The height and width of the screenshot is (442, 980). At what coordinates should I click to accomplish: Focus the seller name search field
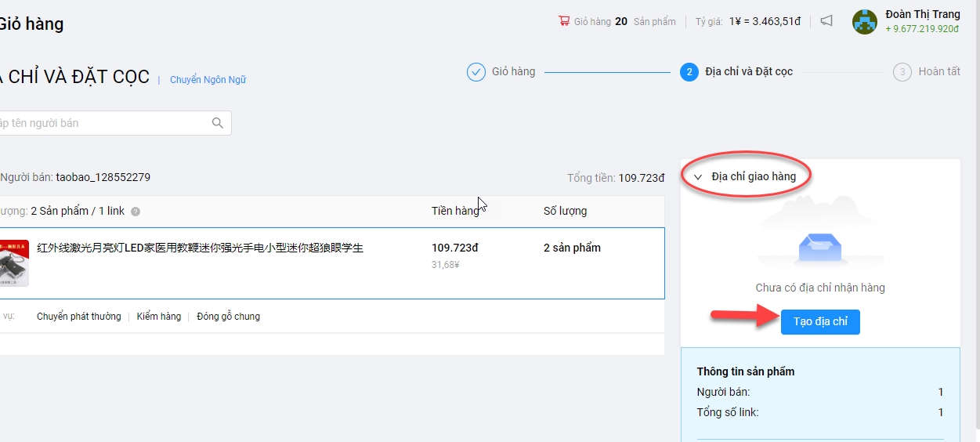pos(102,123)
